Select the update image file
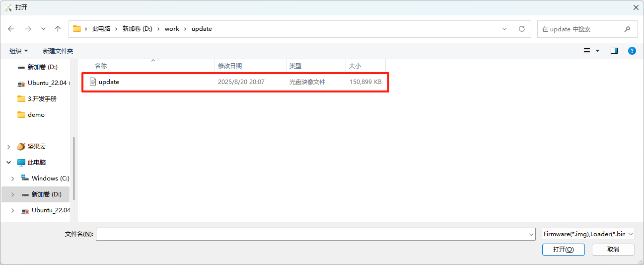Viewport: 644px width, 265px height. (109, 82)
